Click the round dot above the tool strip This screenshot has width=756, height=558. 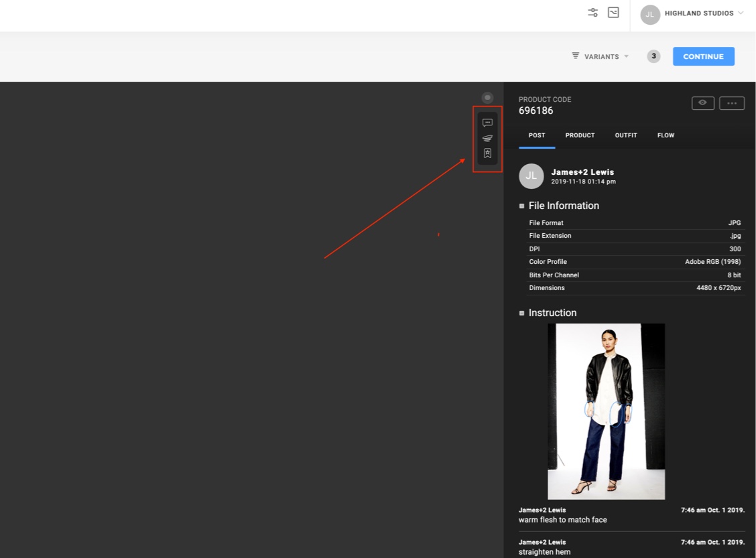tap(487, 98)
